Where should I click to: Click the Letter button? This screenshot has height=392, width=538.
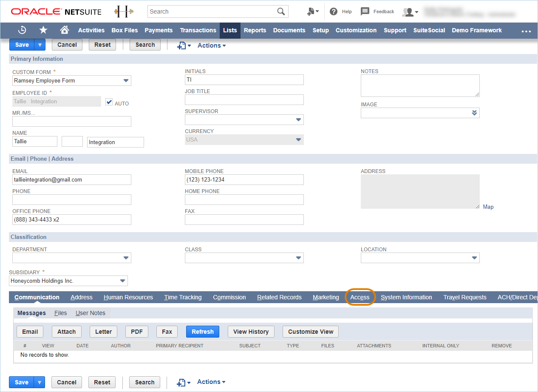[104, 332]
